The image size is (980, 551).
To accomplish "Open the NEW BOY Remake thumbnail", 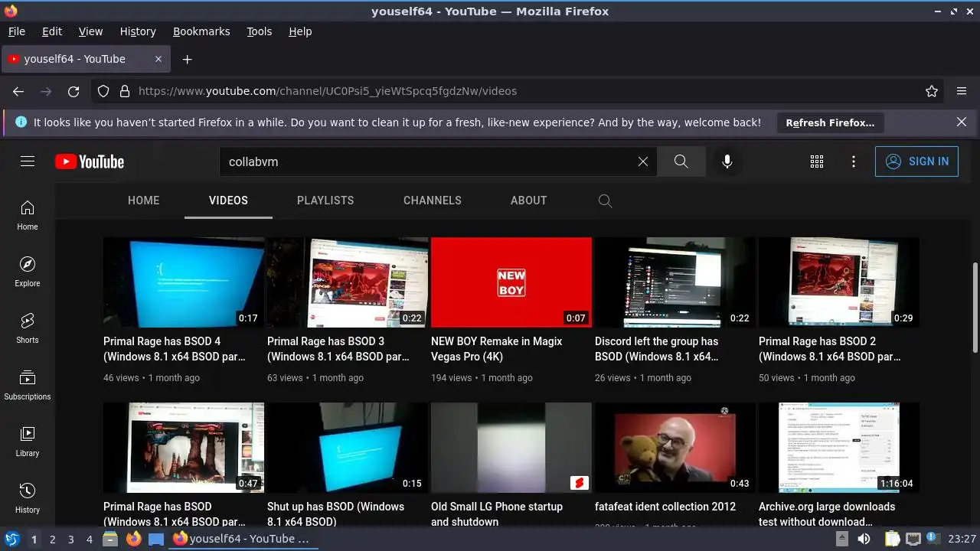I will [x=511, y=282].
